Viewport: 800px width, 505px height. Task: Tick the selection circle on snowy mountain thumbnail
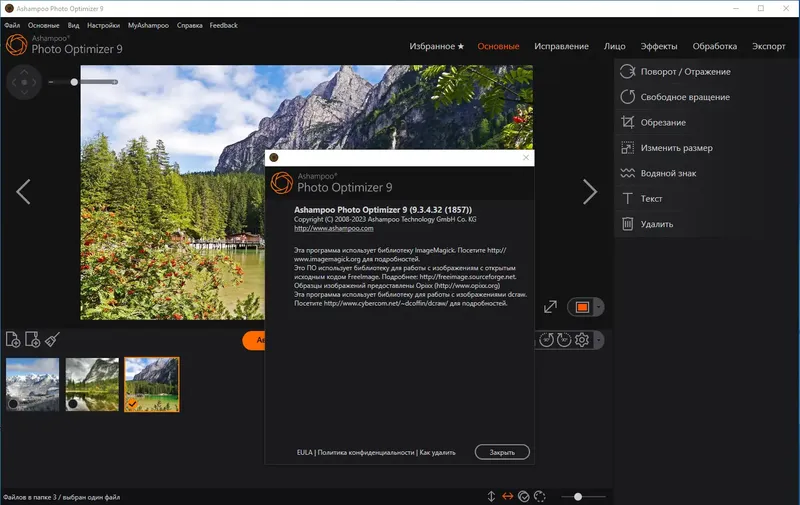click(x=13, y=403)
